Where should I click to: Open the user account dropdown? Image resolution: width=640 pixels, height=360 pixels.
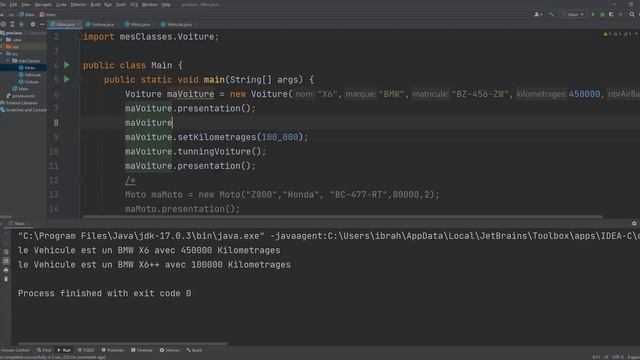tap(538, 14)
